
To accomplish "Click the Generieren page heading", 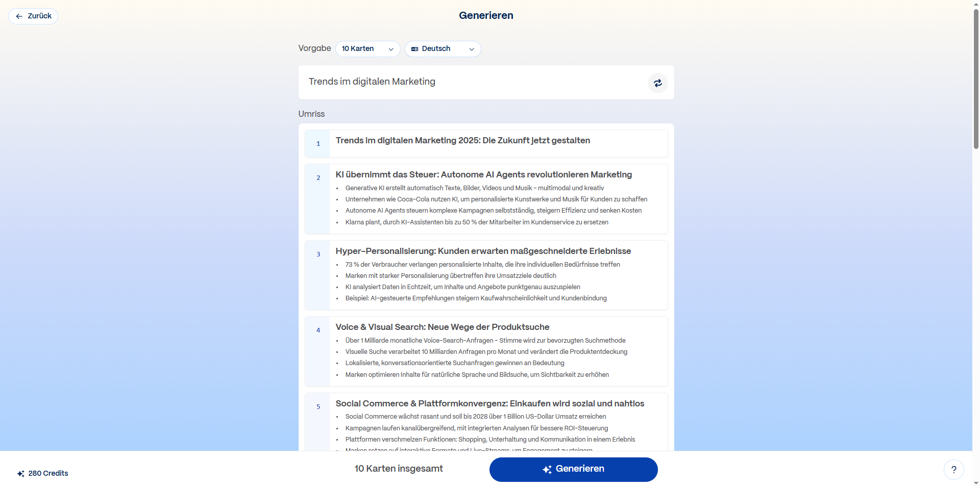I will coord(486,16).
